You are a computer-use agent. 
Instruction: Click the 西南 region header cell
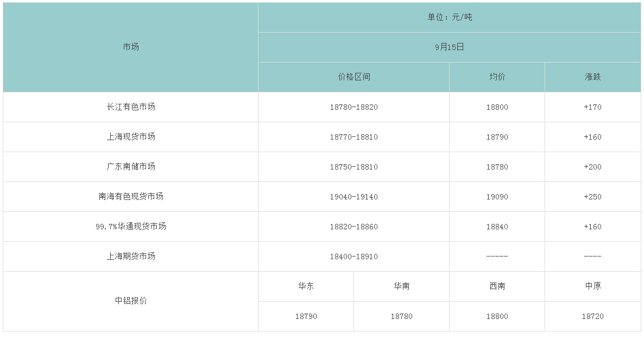pyautogui.click(x=497, y=286)
